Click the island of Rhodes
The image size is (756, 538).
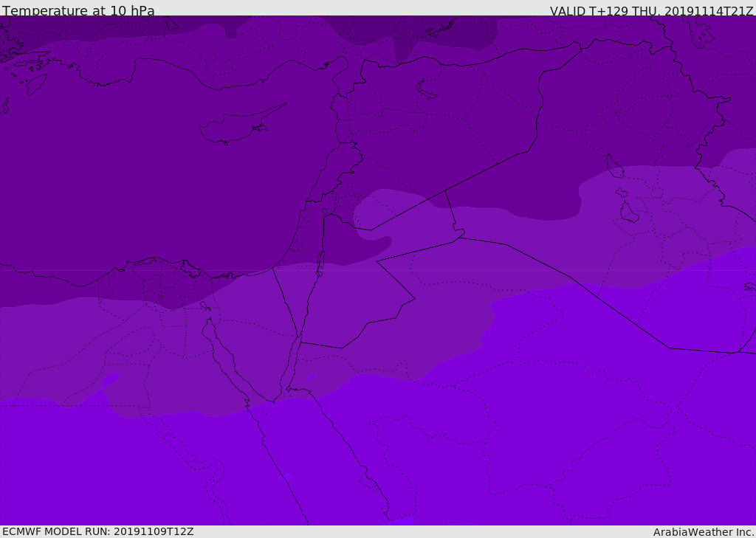coord(35,83)
